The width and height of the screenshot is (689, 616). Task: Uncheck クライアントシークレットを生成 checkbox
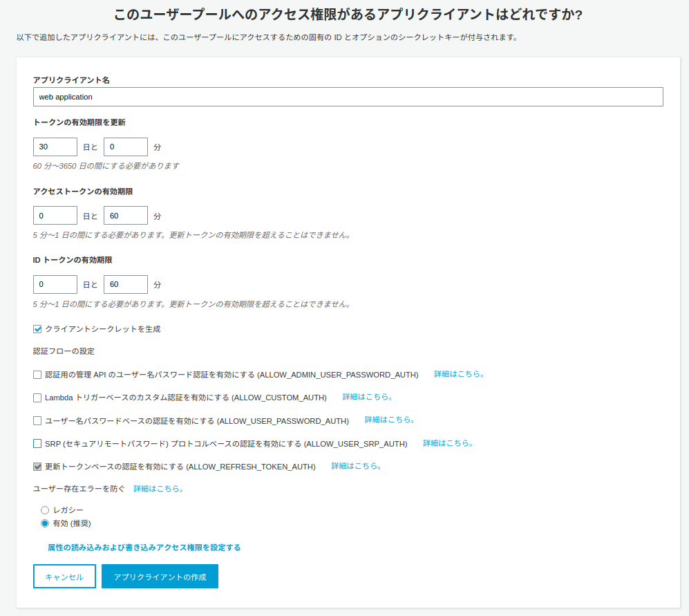coord(37,328)
